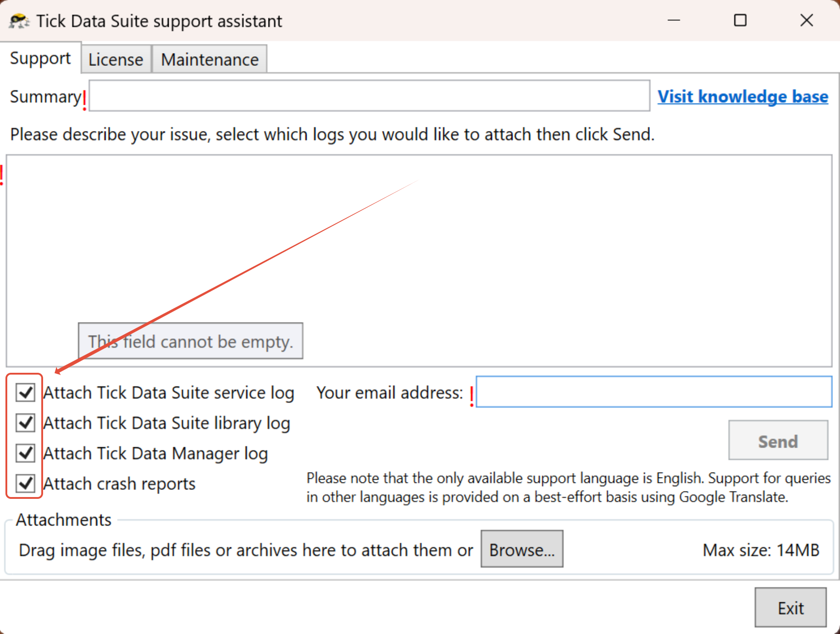Open the Visit knowledge base link

743,97
